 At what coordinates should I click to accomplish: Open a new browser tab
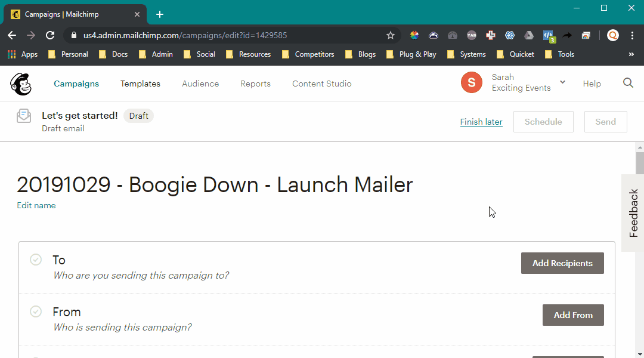pyautogui.click(x=160, y=14)
